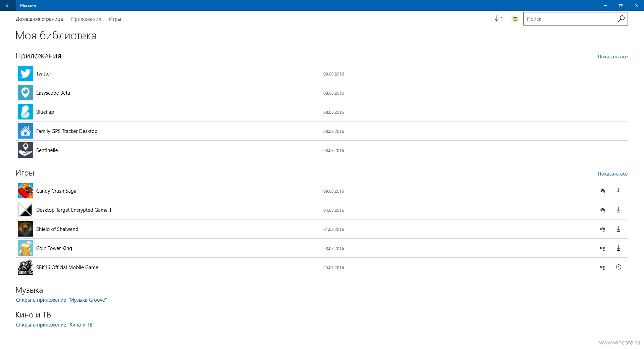Switch to Приложения tab in the top navigation
The image size is (644, 349).
[86, 19]
